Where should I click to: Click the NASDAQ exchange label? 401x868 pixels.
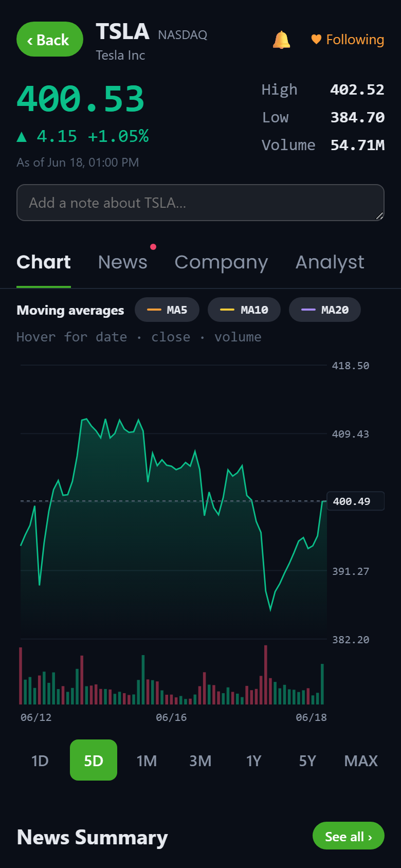[x=183, y=34]
